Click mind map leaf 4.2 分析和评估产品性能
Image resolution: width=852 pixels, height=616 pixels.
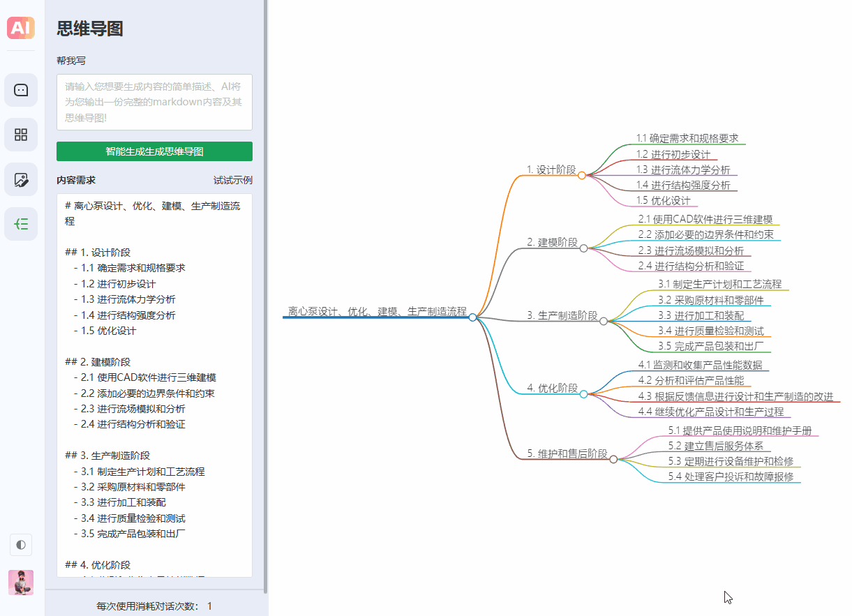click(691, 380)
